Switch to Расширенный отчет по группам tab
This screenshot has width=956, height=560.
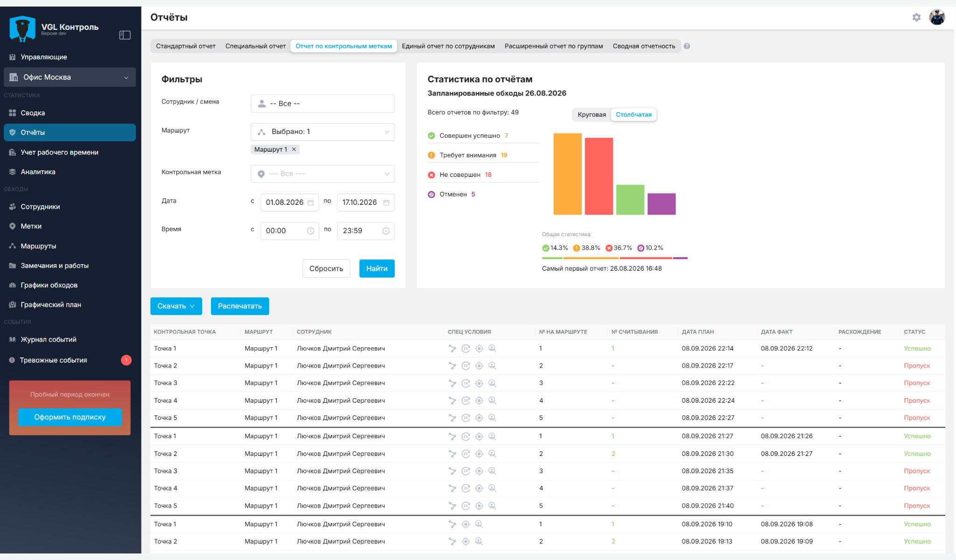(x=554, y=46)
